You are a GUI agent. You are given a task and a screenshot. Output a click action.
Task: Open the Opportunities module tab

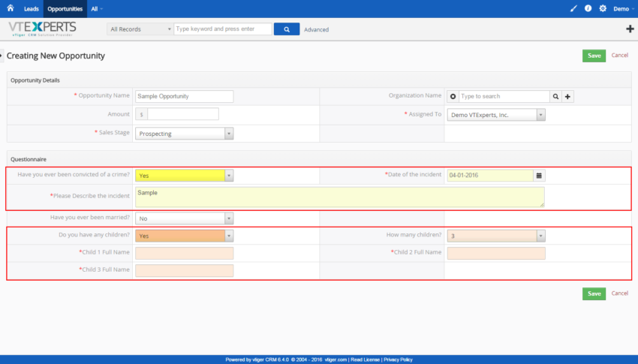(65, 8)
